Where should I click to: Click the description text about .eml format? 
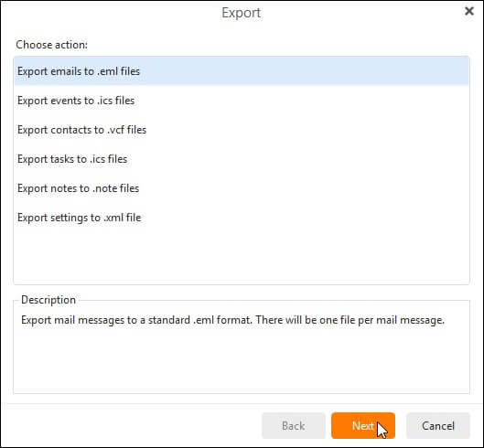[x=232, y=320]
